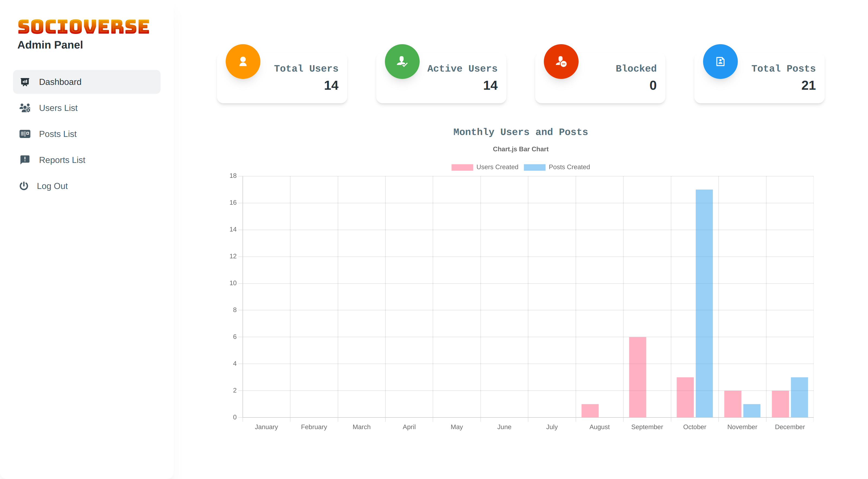The image size is (868, 479).
Task: Click the September axis label
Action: coord(647,427)
